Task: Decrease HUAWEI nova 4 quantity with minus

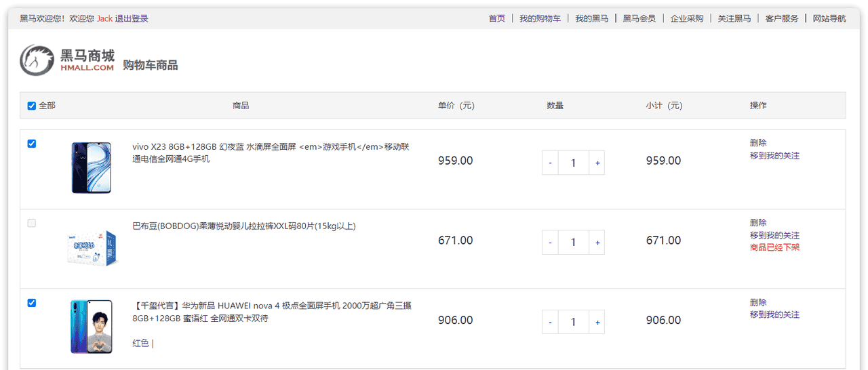Action: click(550, 322)
